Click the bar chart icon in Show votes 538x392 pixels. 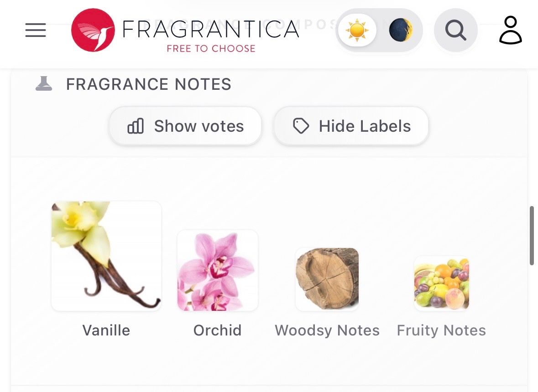pyautogui.click(x=136, y=126)
